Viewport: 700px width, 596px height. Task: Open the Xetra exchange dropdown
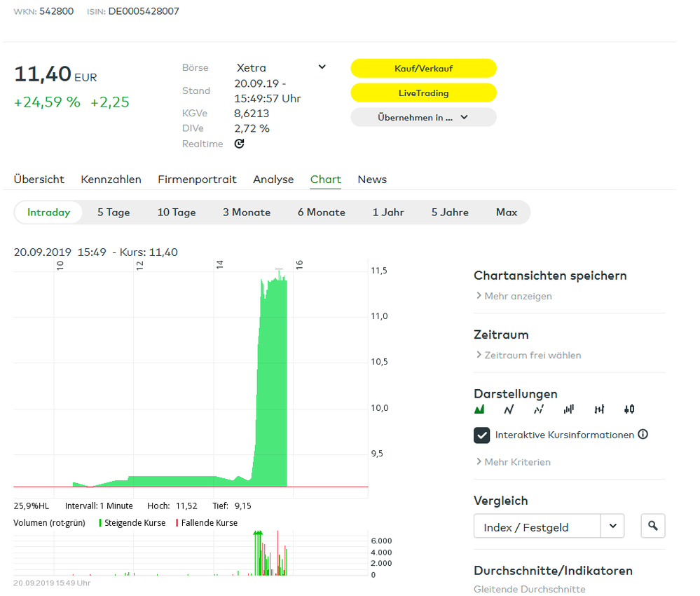pos(280,68)
